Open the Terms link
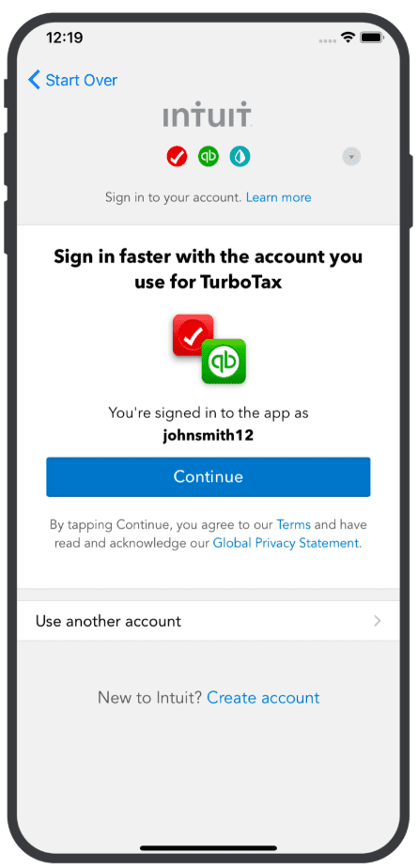Screen dimensions: 418x868 [293, 523]
